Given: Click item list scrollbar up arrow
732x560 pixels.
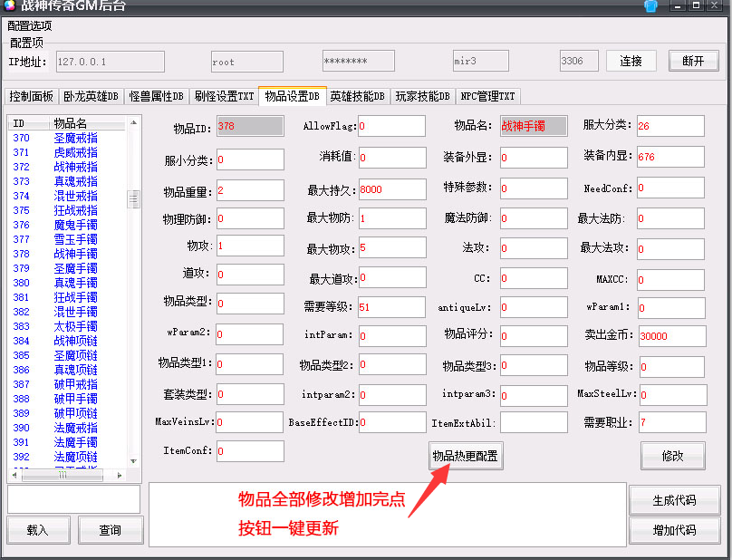Looking at the screenshot, I should point(134,122).
